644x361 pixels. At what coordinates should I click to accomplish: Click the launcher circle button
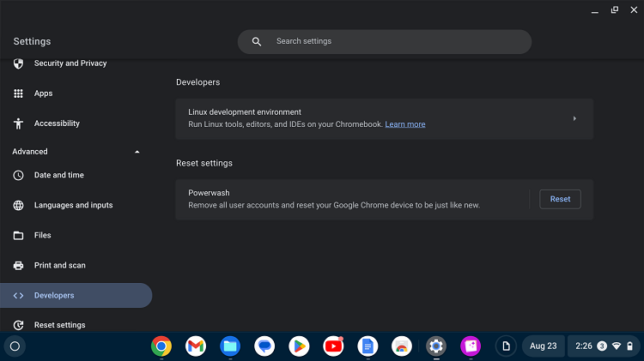(x=15, y=346)
